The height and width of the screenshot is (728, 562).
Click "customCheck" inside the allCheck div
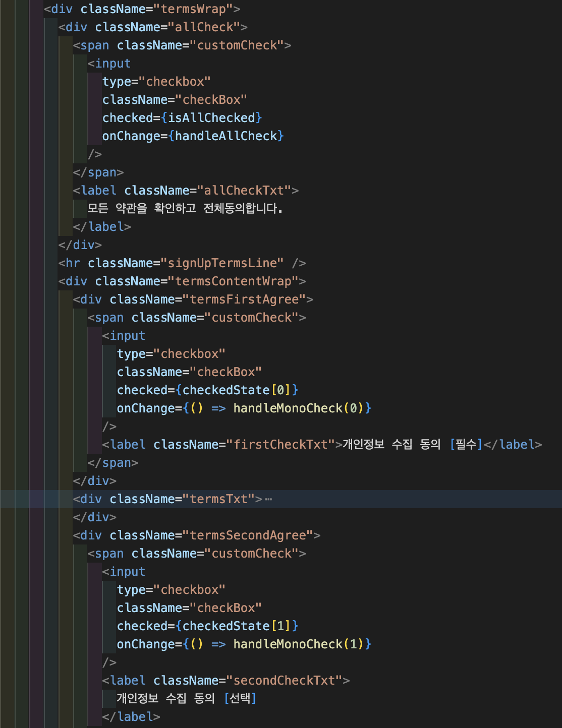point(237,45)
